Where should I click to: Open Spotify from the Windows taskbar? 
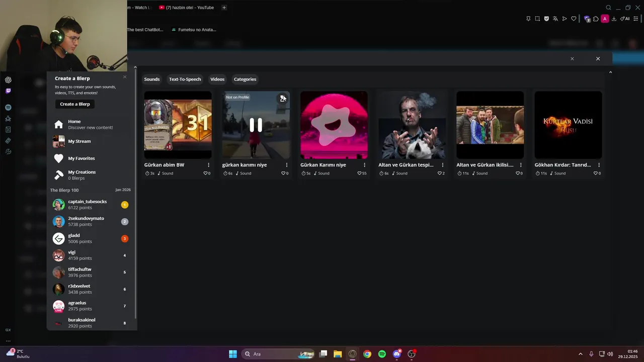click(x=382, y=354)
